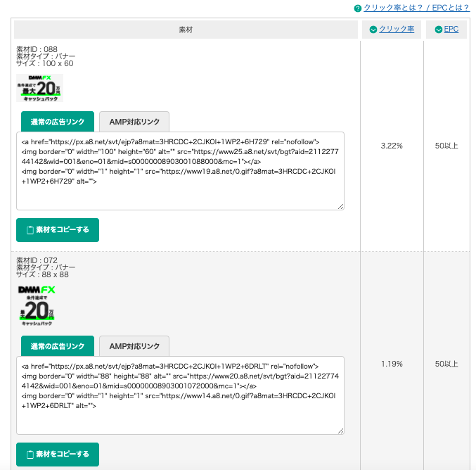Click the DMM FX 100 x 60 banner image
476x470 pixels.
(39, 88)
